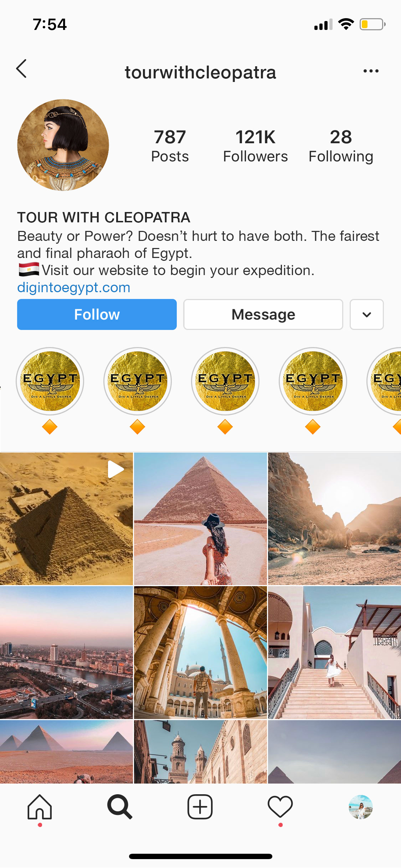
Task: Open the white staircase building photo
Action: [x=334, y=653]
